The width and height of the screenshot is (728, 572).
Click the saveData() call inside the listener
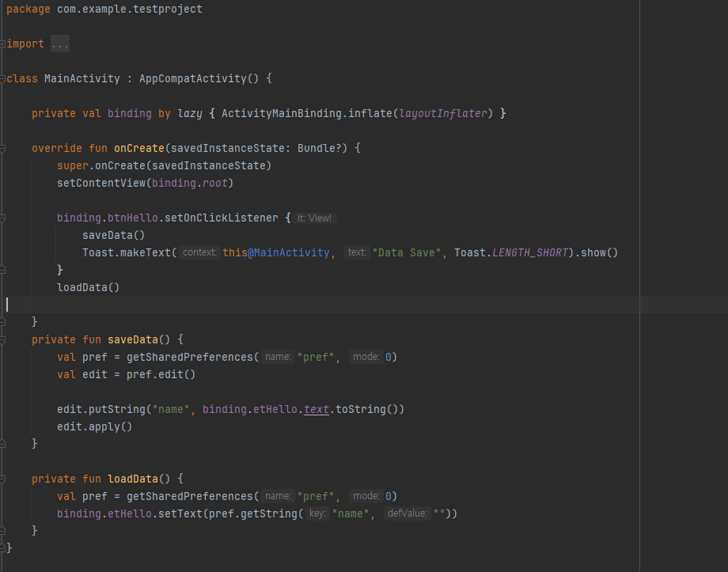point(114,236)
